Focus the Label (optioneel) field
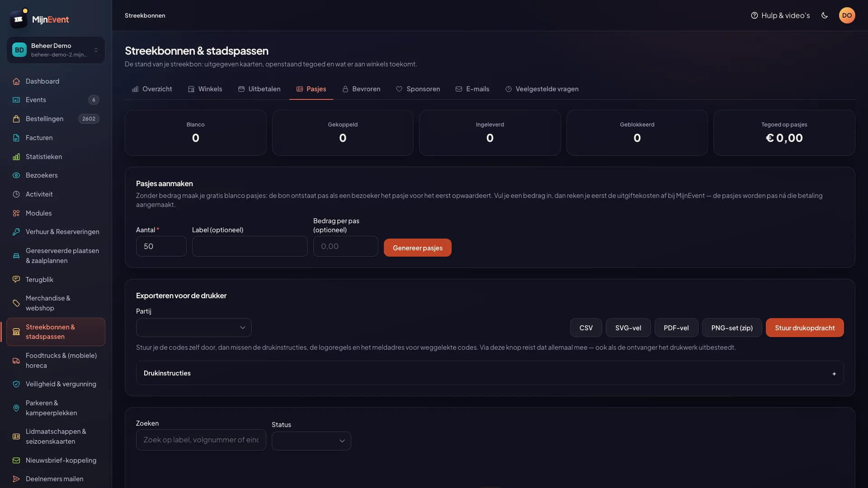Screen dimensions: 868x488 coord(250,246)
